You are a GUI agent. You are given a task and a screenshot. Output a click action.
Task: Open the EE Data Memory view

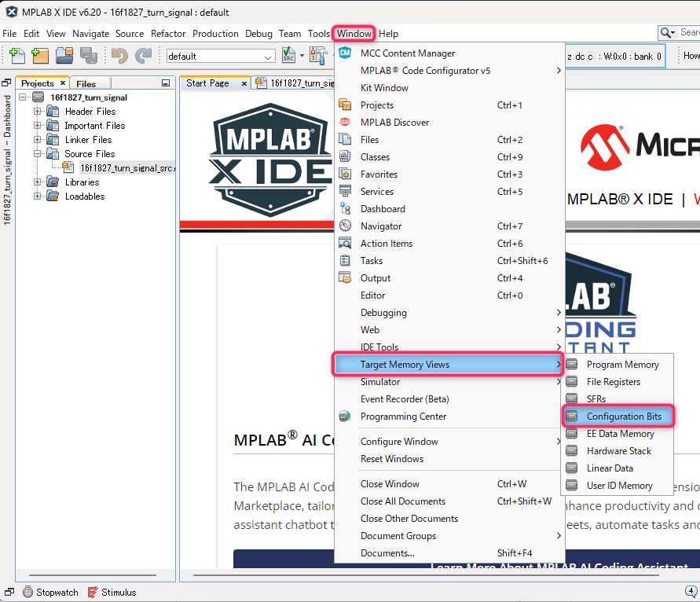[x=618, y=434]
